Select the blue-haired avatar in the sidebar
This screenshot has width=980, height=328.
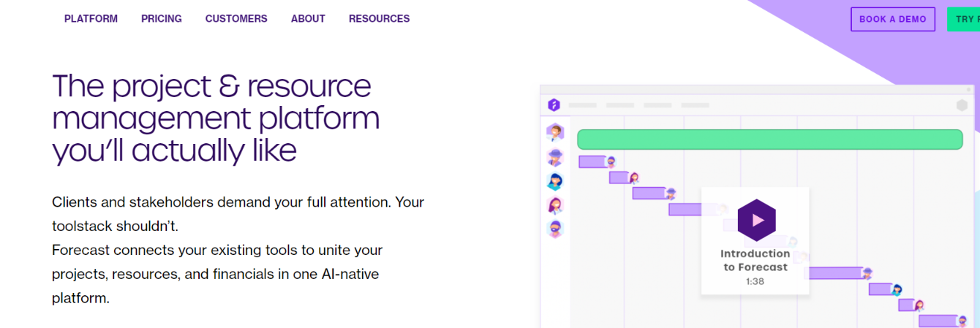(x=555, y=181)
